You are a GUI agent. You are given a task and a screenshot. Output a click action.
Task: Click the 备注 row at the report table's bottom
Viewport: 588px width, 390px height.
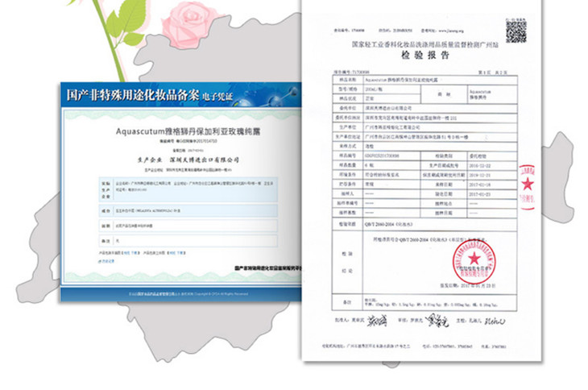pos(424,302)
